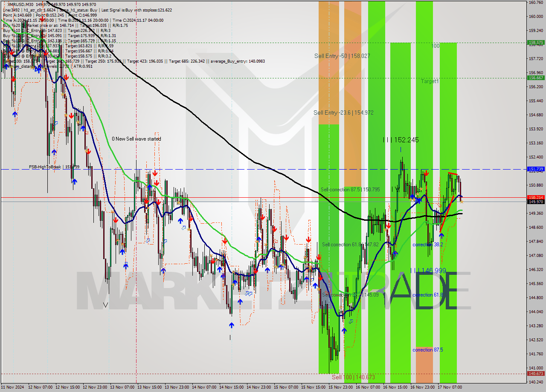Click the green 156.667 price tag

(536, 78)
